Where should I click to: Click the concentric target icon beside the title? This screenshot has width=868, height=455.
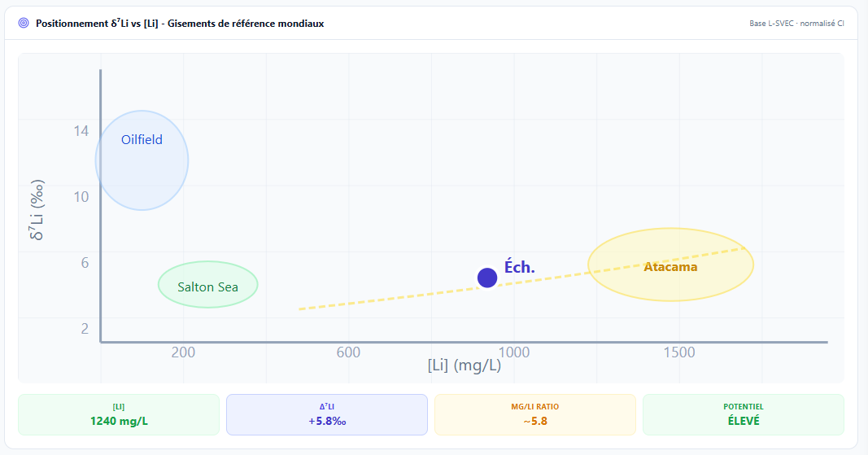pyautogui.click(x=24, y=24)
